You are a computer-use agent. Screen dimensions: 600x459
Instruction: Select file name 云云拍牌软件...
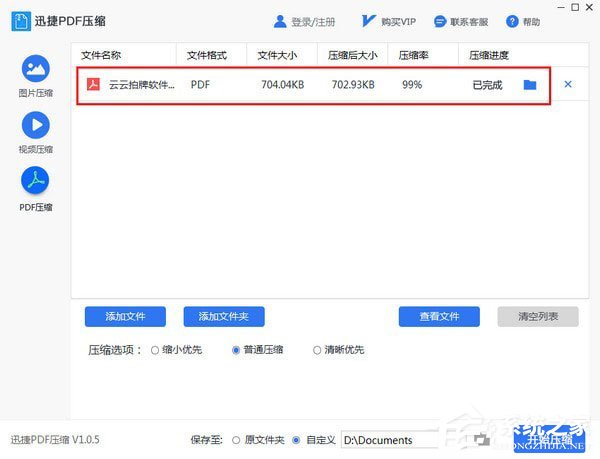(142, 85)
